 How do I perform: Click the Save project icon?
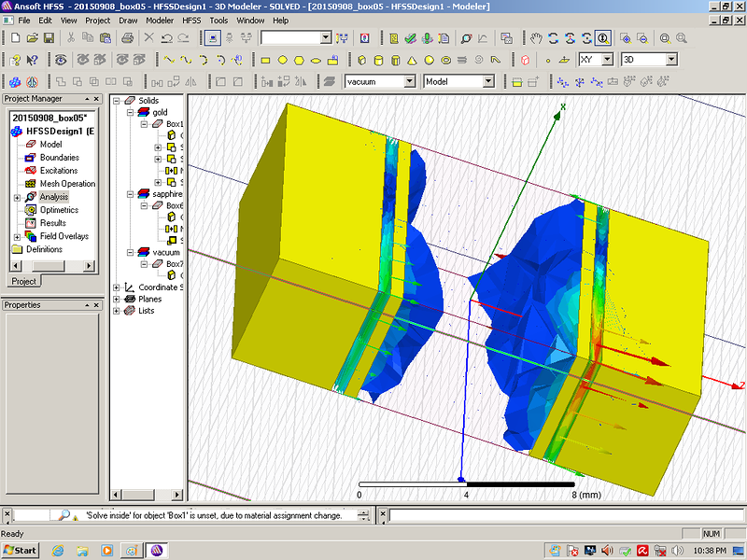pyautogui.click(x=49, y=38)
